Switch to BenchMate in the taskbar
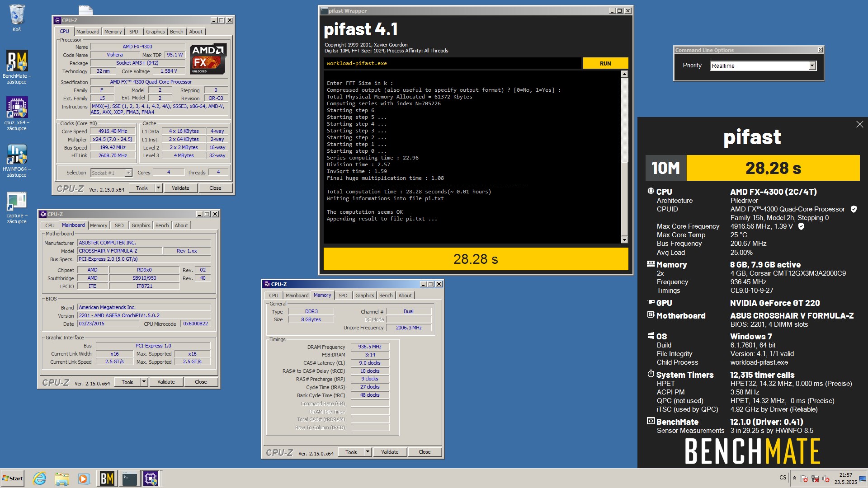The width and height of the screenshot is (868, 488). [107, 479]
